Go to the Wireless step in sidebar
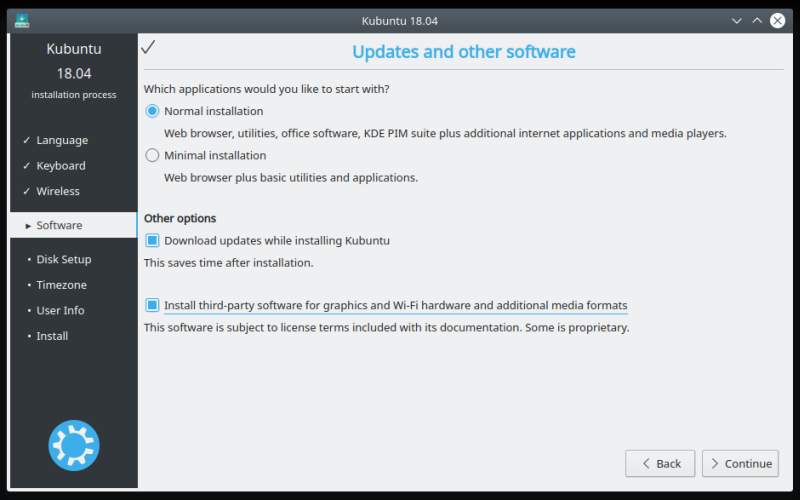 (x=58, y=191)
